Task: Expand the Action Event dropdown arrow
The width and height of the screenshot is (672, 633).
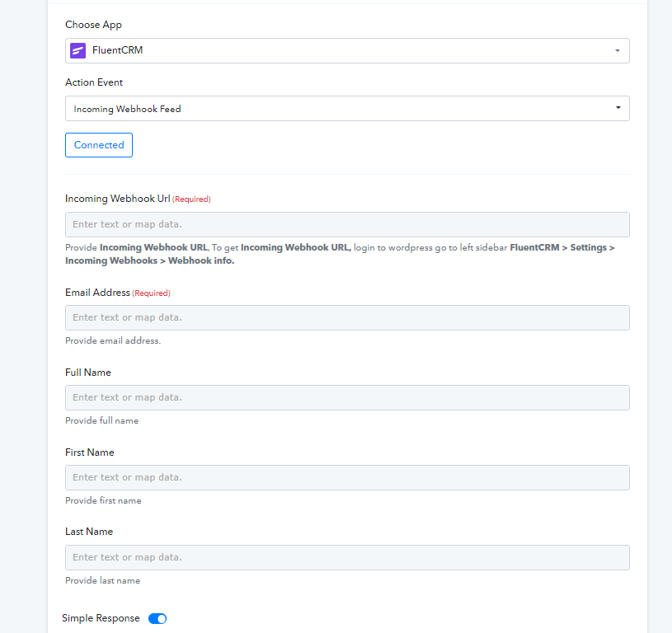Action: click(x=618, y=107)
